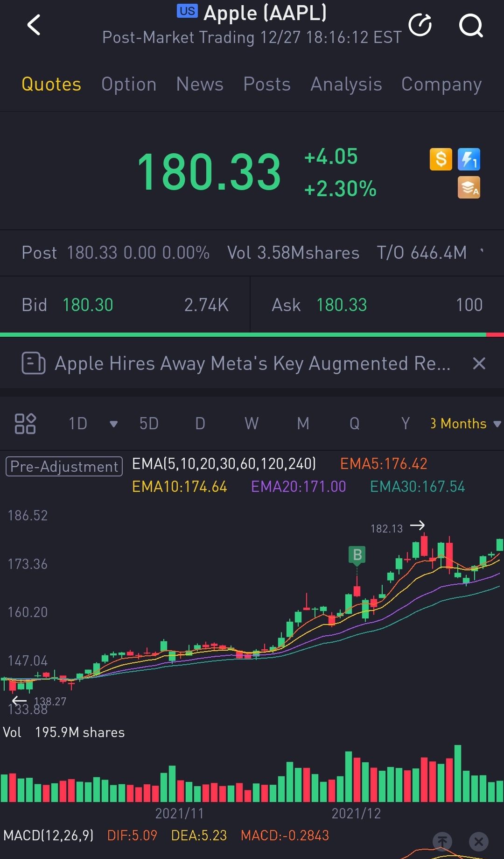Tap the Post-Market Trading timestamp
The image size is (504, 859).
(252, 37)
